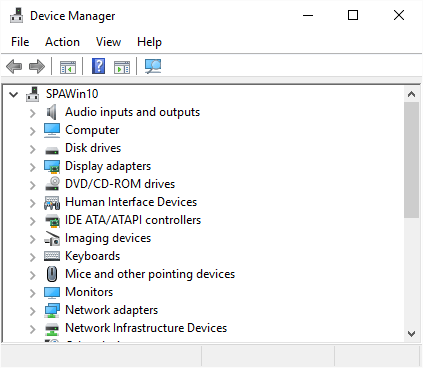Viewport: 423px width, 368px height.
Task: Open the Help menu
Action: (149, 42)
